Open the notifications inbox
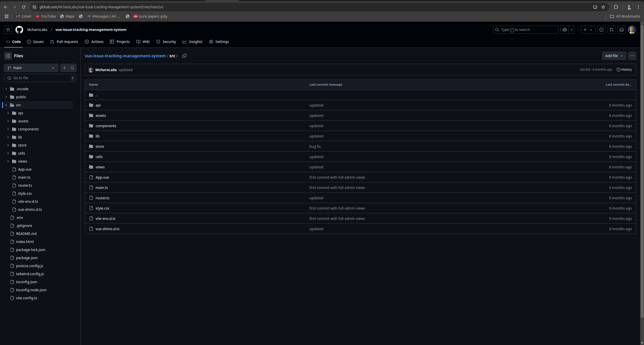Screen dimensions: 644x345 pos(621,30)
